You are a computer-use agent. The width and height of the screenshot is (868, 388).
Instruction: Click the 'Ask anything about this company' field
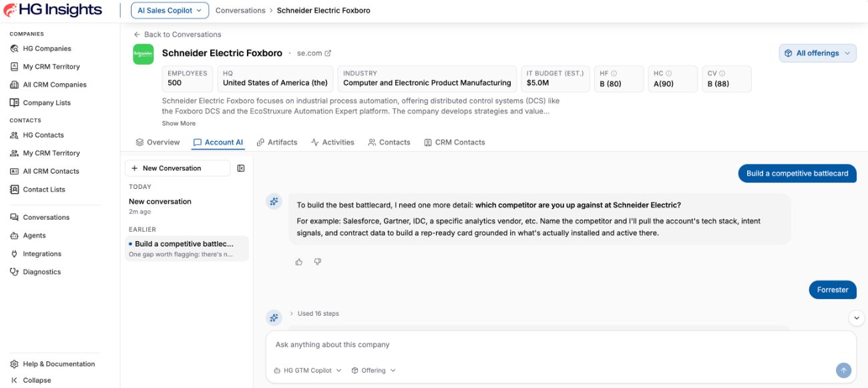[x=561, y=345]
